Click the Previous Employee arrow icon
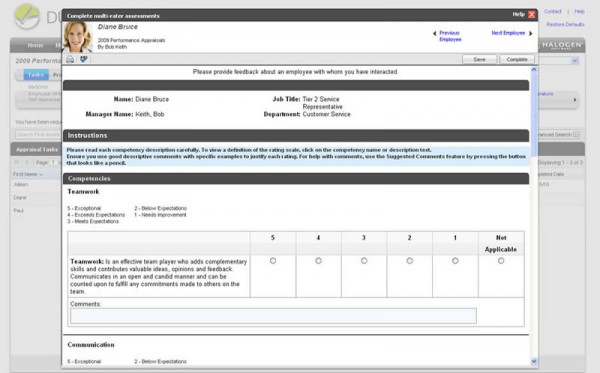600x373 pixels. (x=434, y=33)
